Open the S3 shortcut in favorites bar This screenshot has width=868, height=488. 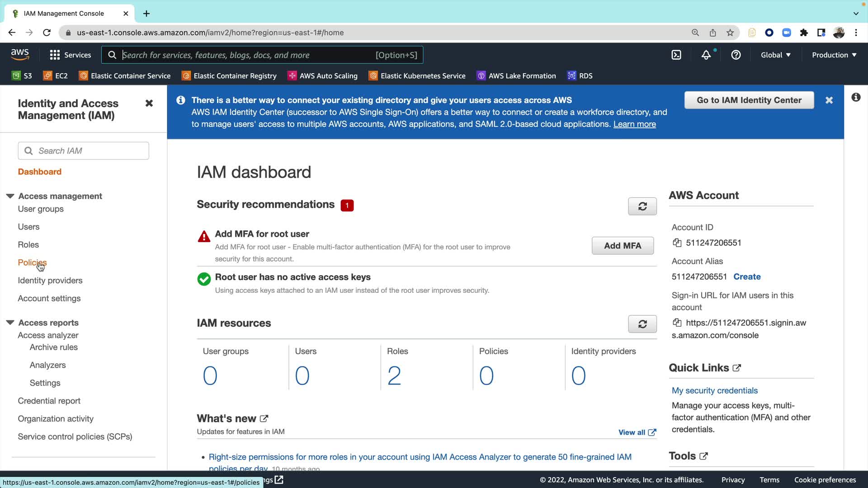tap(22, 76)
